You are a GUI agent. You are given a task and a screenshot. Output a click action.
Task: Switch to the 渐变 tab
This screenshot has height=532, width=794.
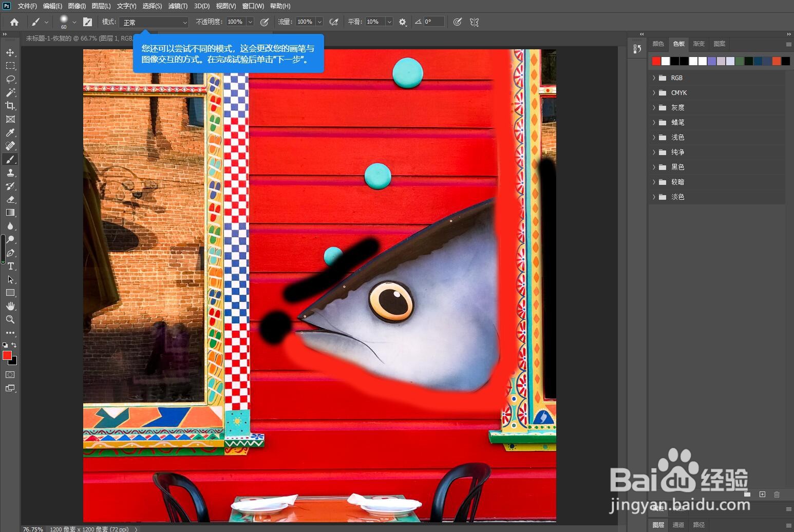click(x=699, y=44)
